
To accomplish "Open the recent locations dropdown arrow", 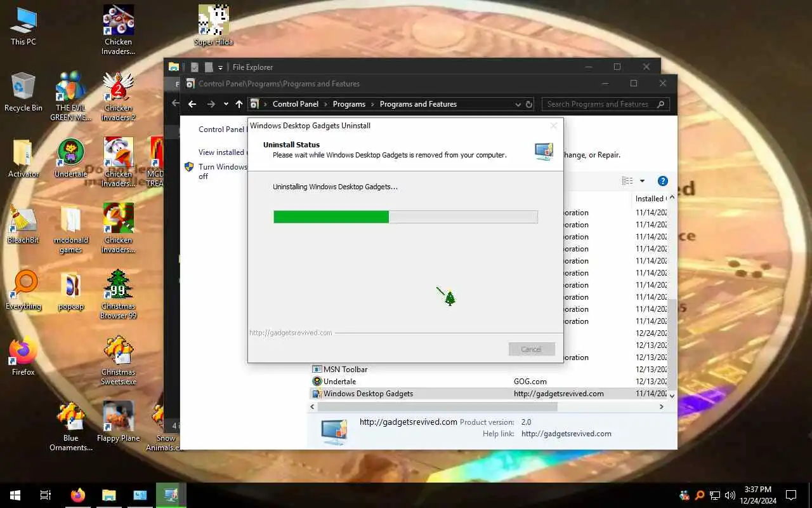I will pyautogui.click(x=226, y=104).
